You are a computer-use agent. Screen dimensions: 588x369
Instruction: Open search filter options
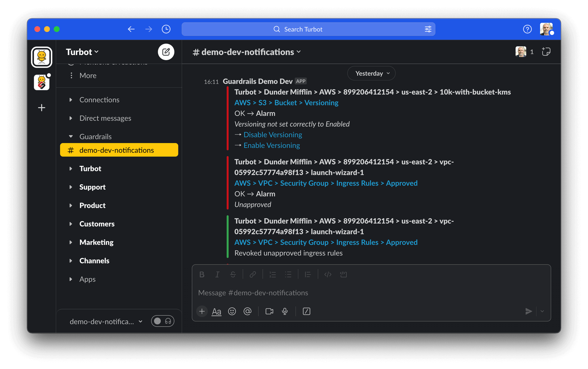tap(428, 29)
